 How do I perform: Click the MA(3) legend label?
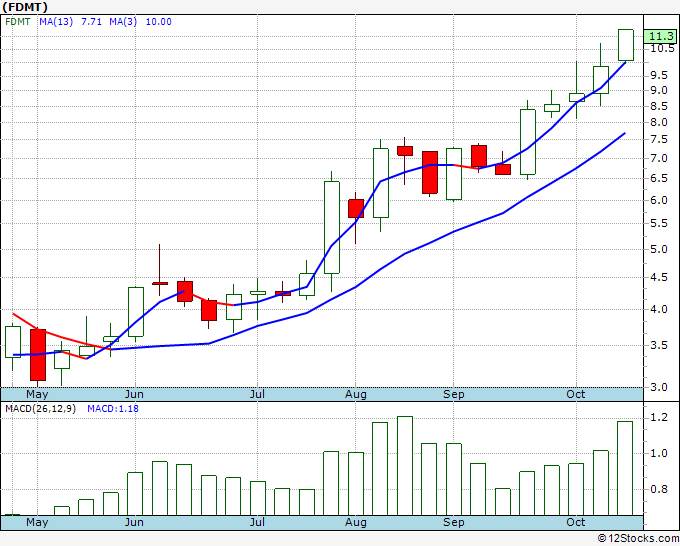[123, 22]
